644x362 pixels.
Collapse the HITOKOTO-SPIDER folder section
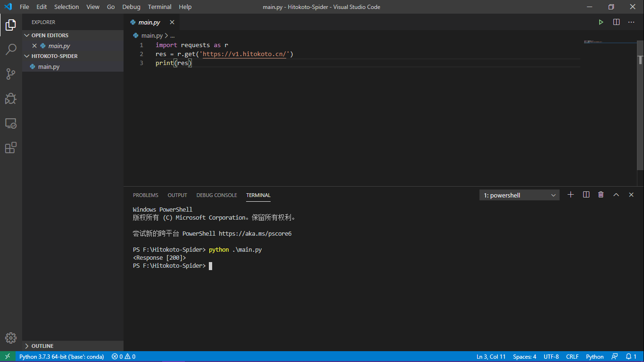pyautogui.click(x=54, y=56)
